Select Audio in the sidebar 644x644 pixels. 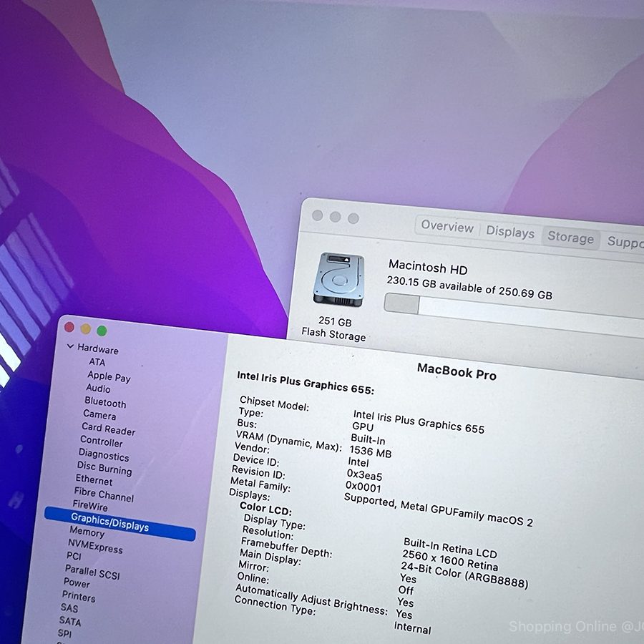tap(98, 388)
